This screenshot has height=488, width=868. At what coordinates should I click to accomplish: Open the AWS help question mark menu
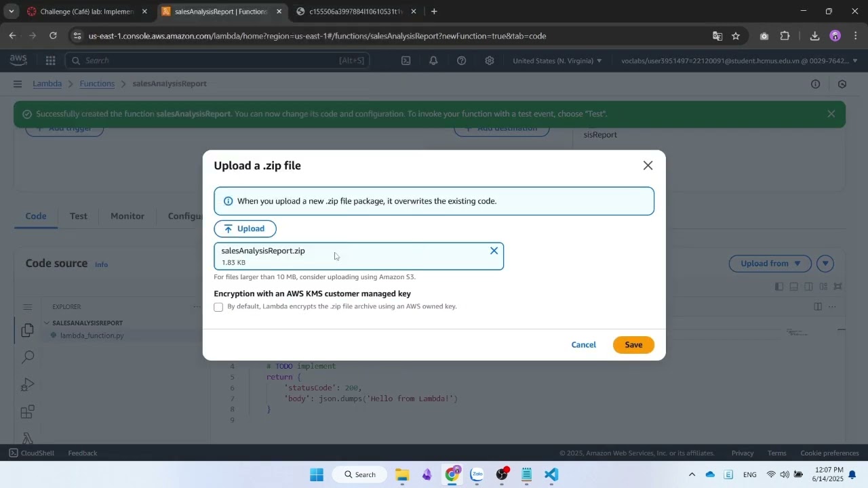pos(461,60)
